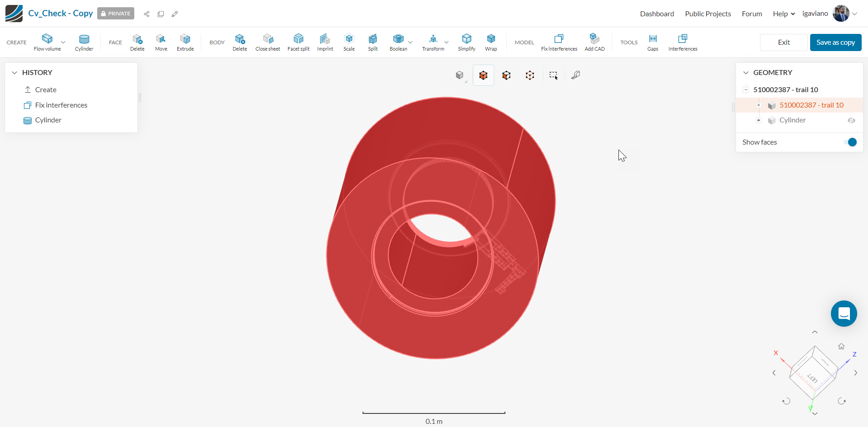
Task: Select the Flow volume tool
Action: 47,42
